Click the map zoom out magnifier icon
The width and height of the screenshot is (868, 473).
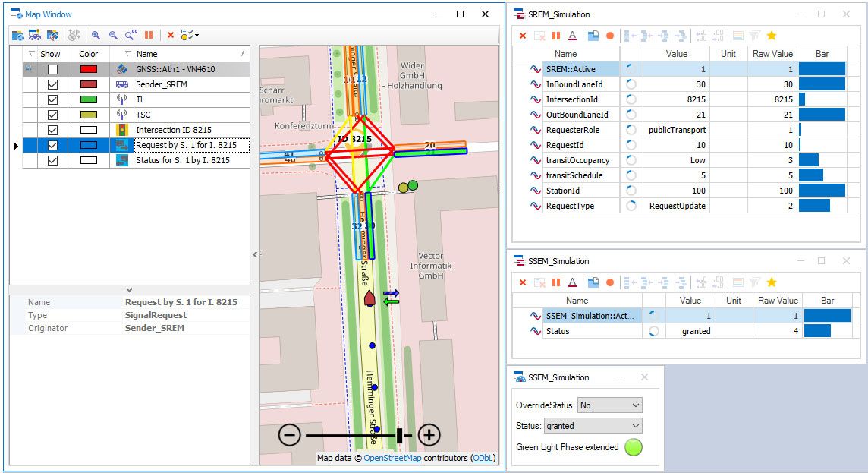(113, 36)
